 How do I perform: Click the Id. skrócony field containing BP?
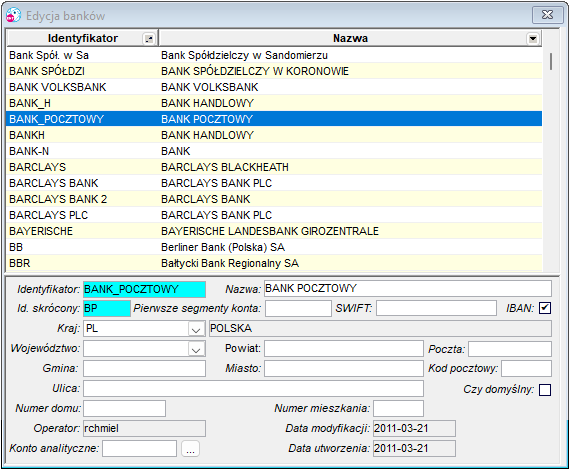point(107,309)
